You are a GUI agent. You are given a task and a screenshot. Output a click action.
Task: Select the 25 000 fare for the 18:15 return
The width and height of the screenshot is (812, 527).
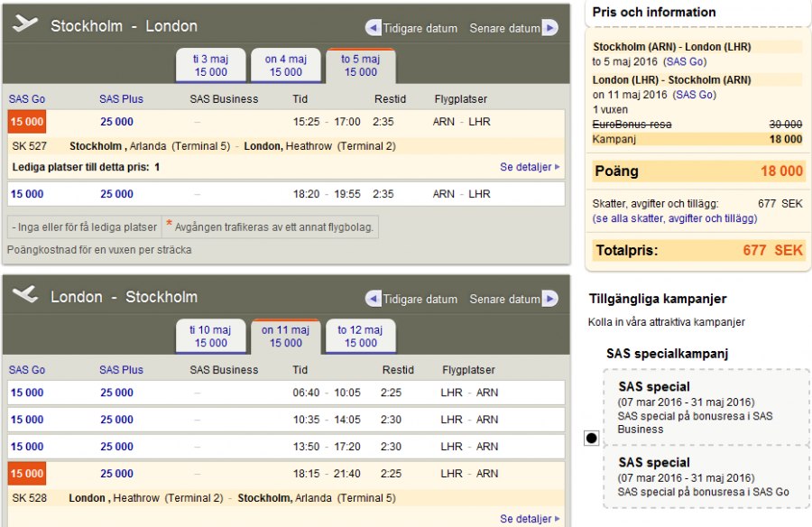click(x=116, y=474)
